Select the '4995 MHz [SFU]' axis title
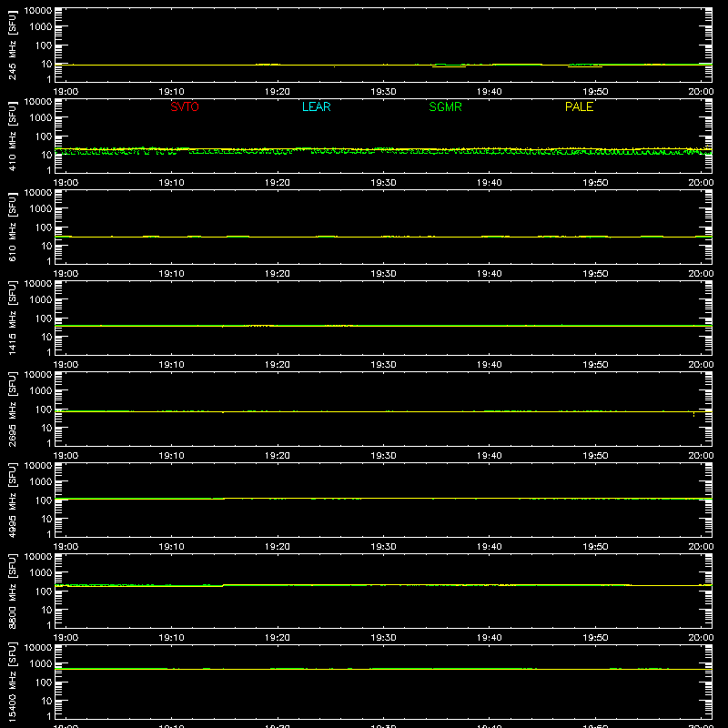 pyautogui.click(x=13, y=500)
